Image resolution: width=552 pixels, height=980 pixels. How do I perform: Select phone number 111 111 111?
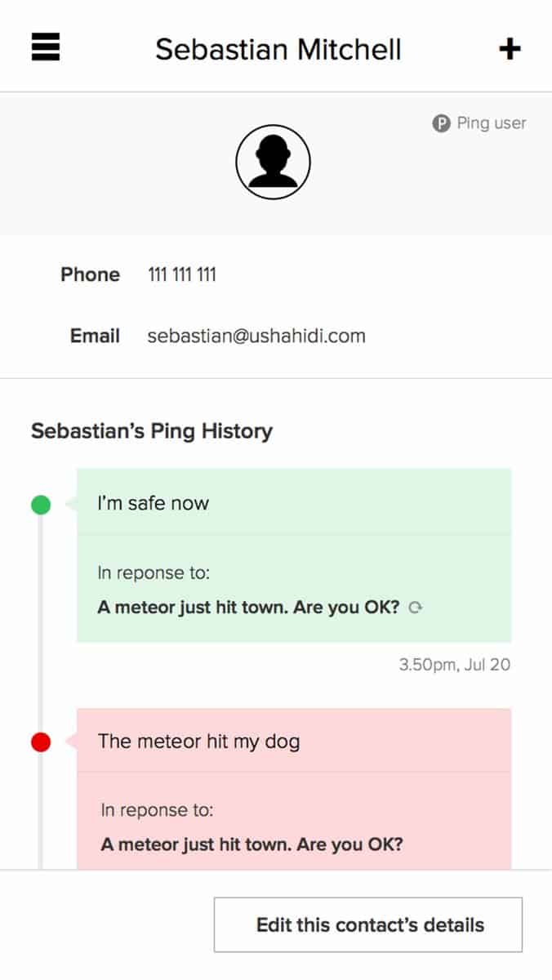182,274
